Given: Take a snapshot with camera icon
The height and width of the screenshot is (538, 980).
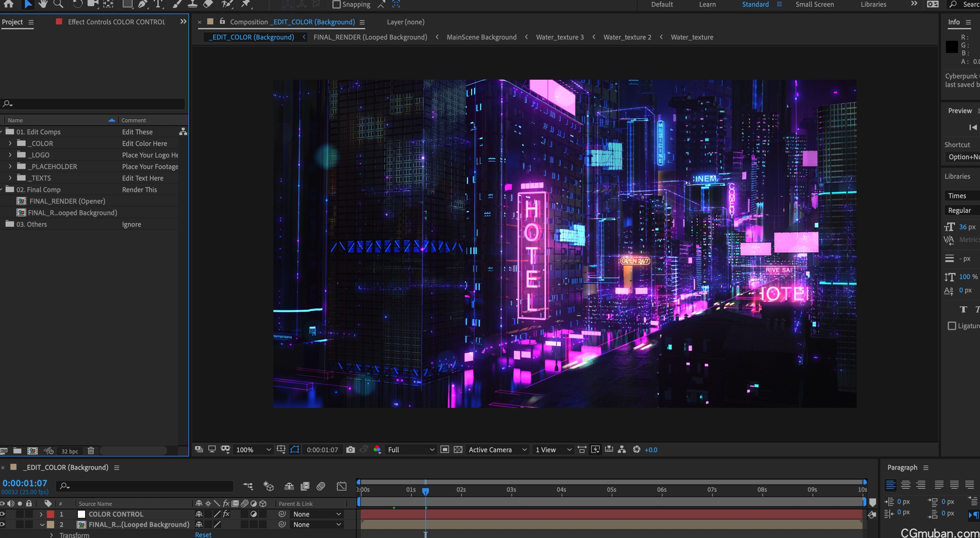Looking at the screenshot, I should click(350, 450).
